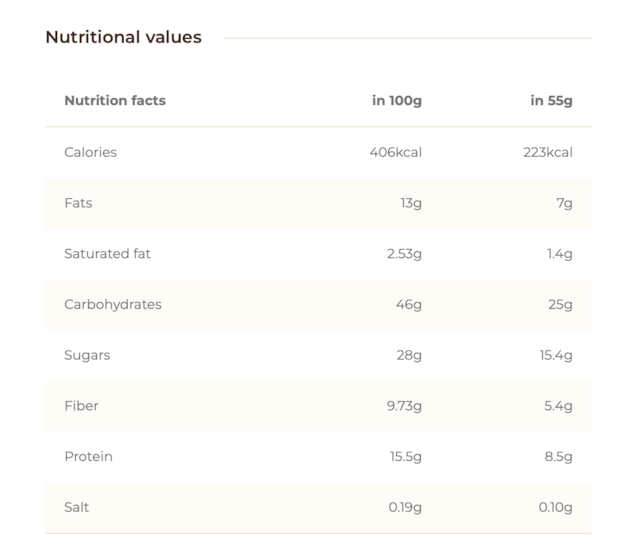This screenshot has height=553, width=630.
Task: Select the 9.73g fiber value
Action: pos(404,406)
